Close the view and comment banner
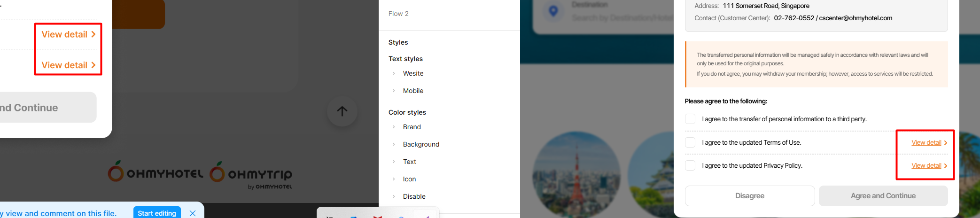The width and height of the screenshot is (980, 218). tap(193, 213)
